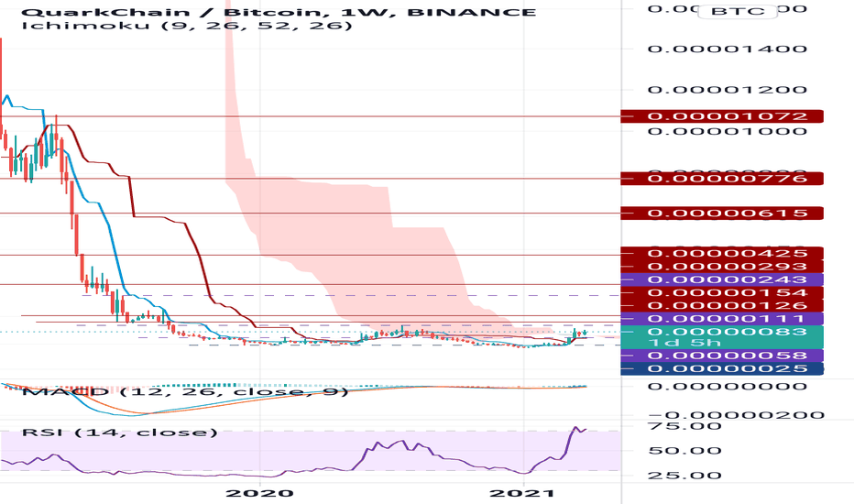854x504 pixels.
Task: Click the 2021 time axis label
Action: pyautogui.click(x=521, y=493)
